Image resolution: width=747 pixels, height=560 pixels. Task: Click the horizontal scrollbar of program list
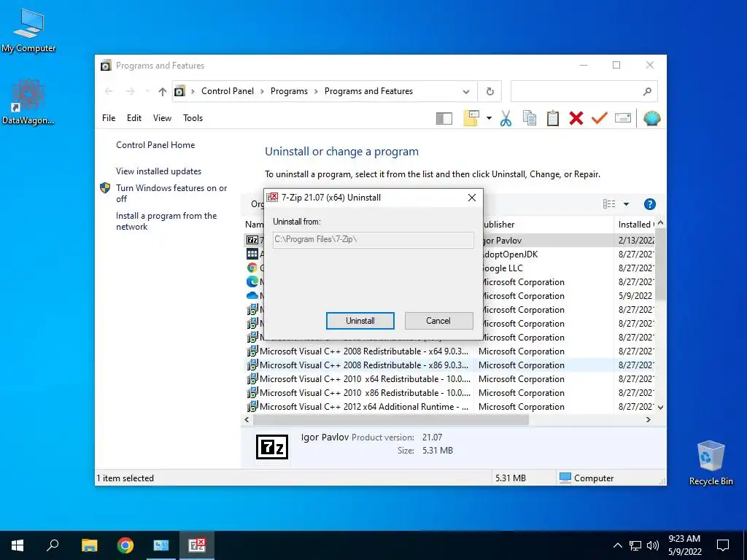(391, 419)
